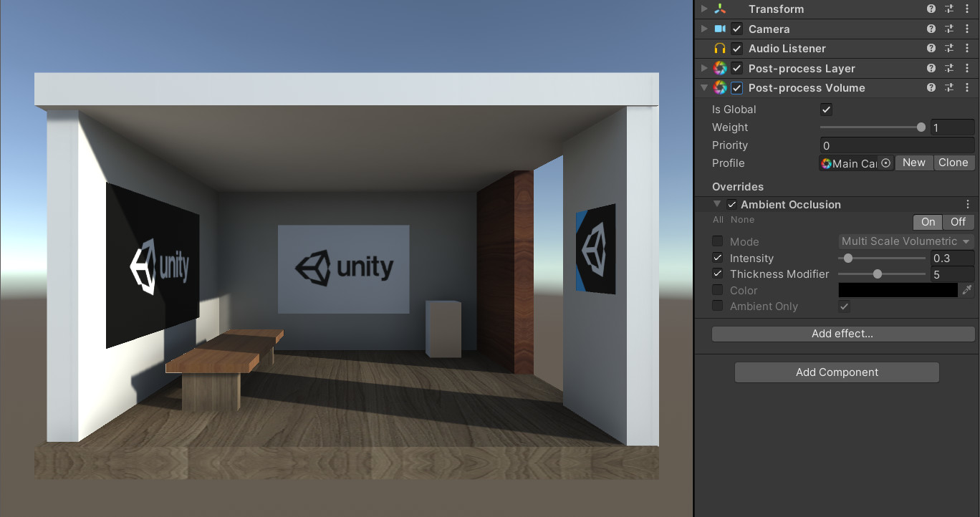Click the Camera component icon

point(720,29)
